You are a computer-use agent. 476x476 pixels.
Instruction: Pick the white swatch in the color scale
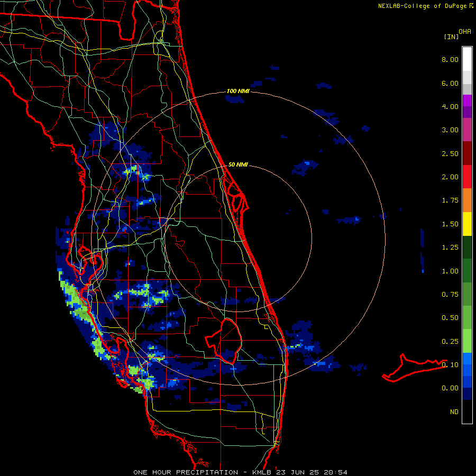(467, 59)
